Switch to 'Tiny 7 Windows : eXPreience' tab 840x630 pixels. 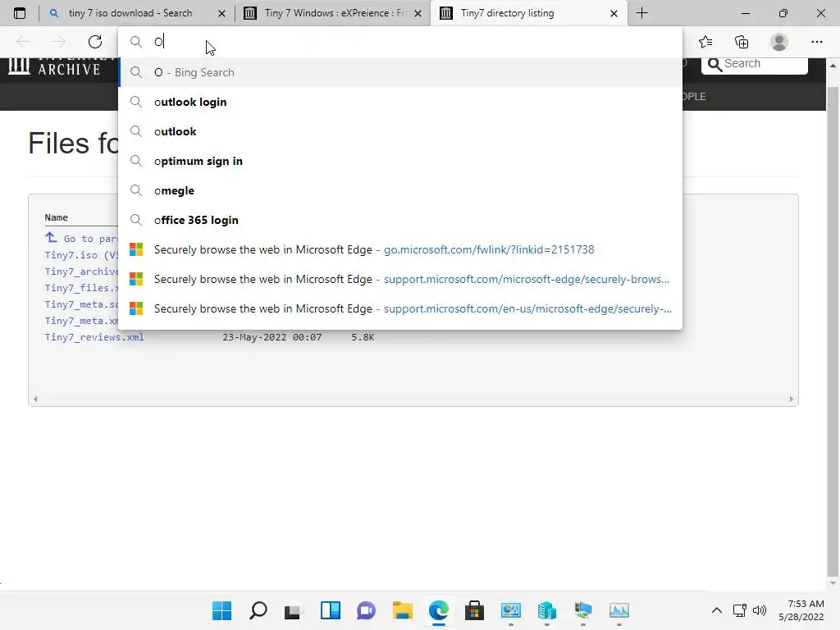333,13
